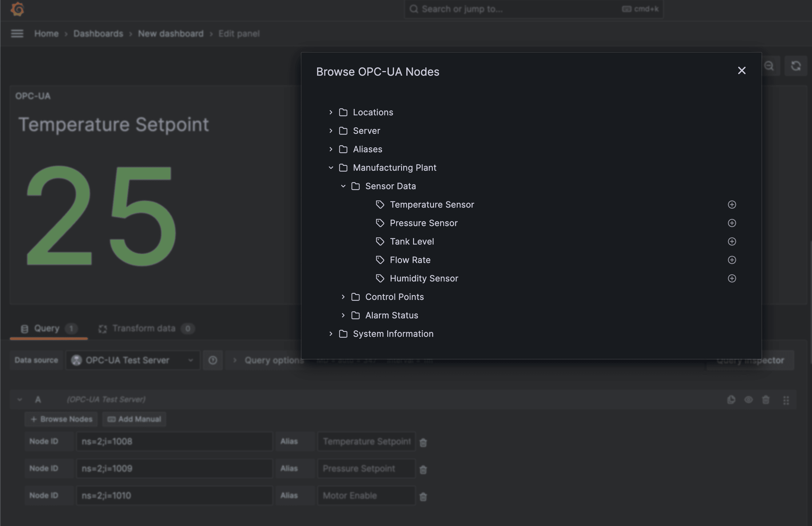This screenshot has width=812, height=526.
Task: Refresh the dashboard panel
Action: tap(796, 66)
